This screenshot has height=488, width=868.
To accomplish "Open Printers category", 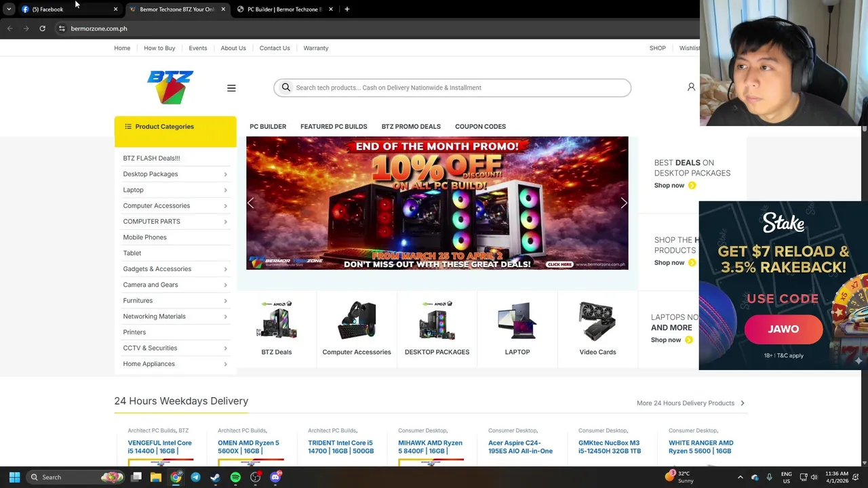I will coord(134,333).
